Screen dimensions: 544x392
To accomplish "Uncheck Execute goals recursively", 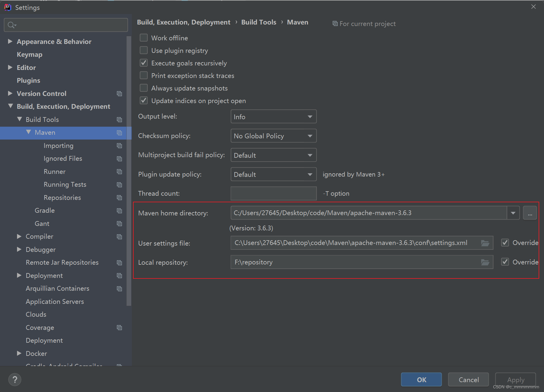I will click(x=144, y=63).
